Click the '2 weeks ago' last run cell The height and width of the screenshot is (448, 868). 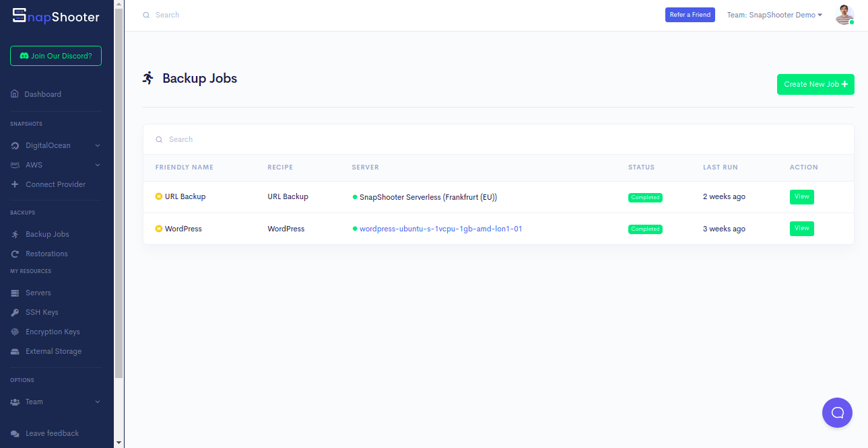pos(724,196)
